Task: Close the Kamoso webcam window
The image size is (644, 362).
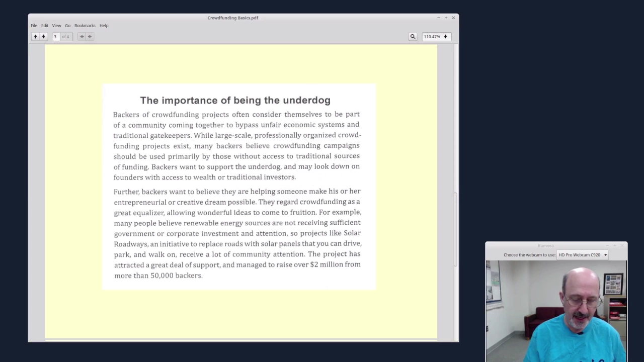Action: pos(622,246)
